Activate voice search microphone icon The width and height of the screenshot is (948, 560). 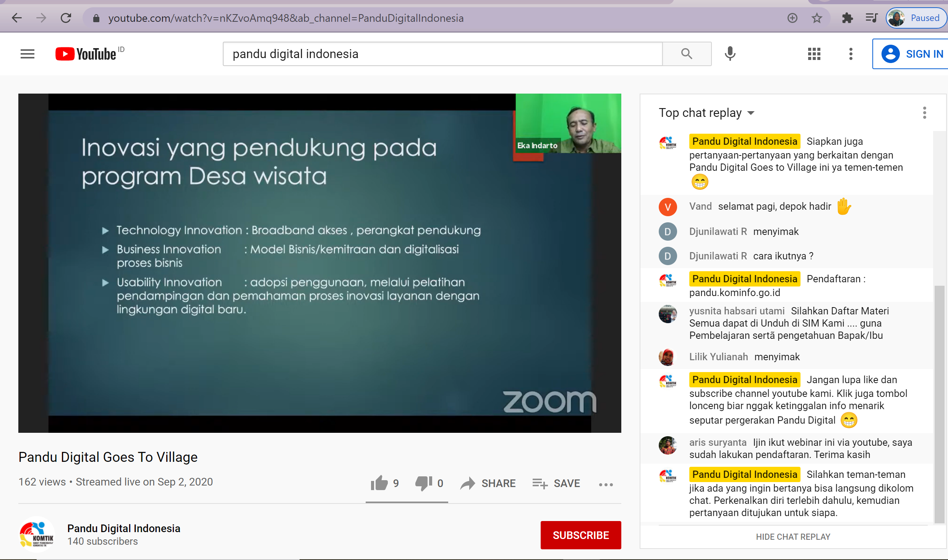(730, 54)
